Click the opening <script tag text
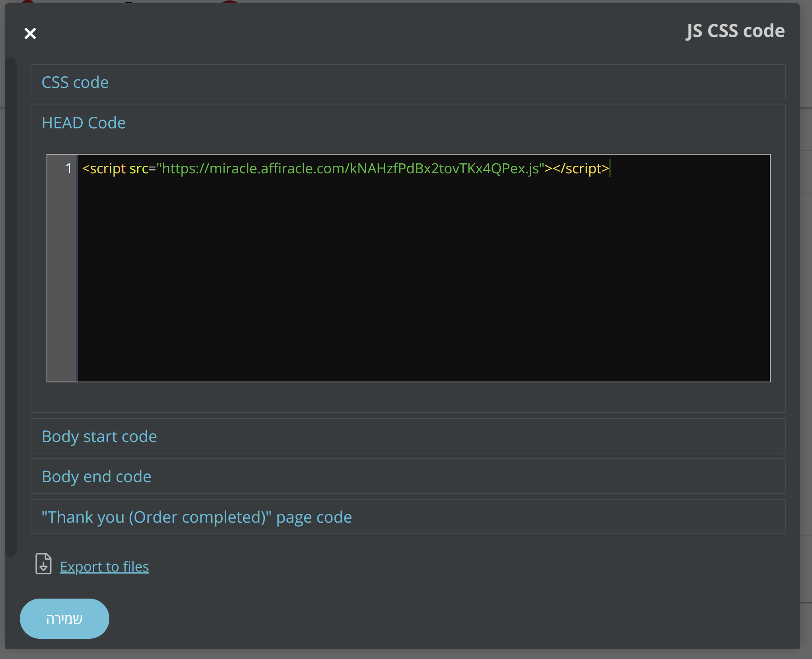812x659 pixels. click(x=104, y=169)
